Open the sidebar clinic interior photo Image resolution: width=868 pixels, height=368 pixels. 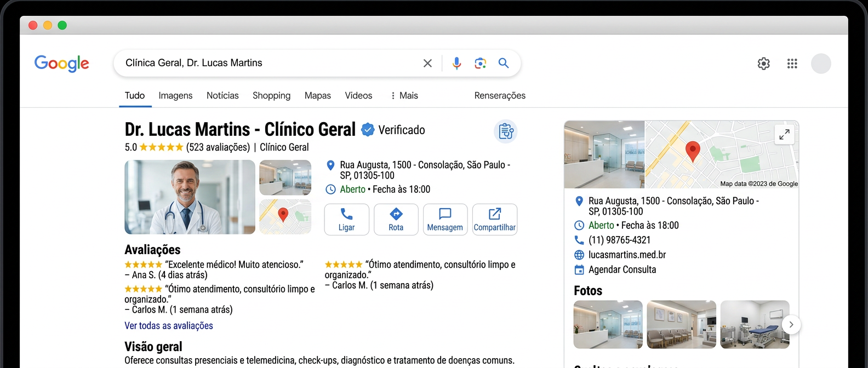604,155
